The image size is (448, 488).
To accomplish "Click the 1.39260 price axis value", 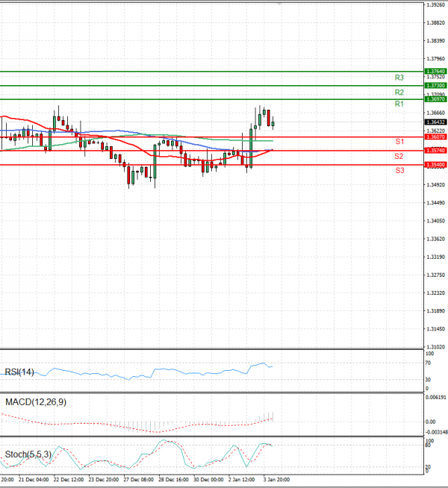I will tap(435, 5).
